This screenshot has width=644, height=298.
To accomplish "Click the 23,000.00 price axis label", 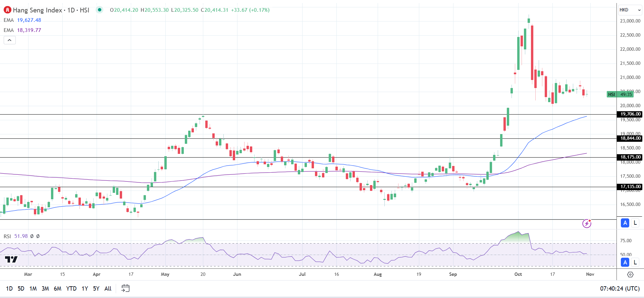I will pos(630,21).
